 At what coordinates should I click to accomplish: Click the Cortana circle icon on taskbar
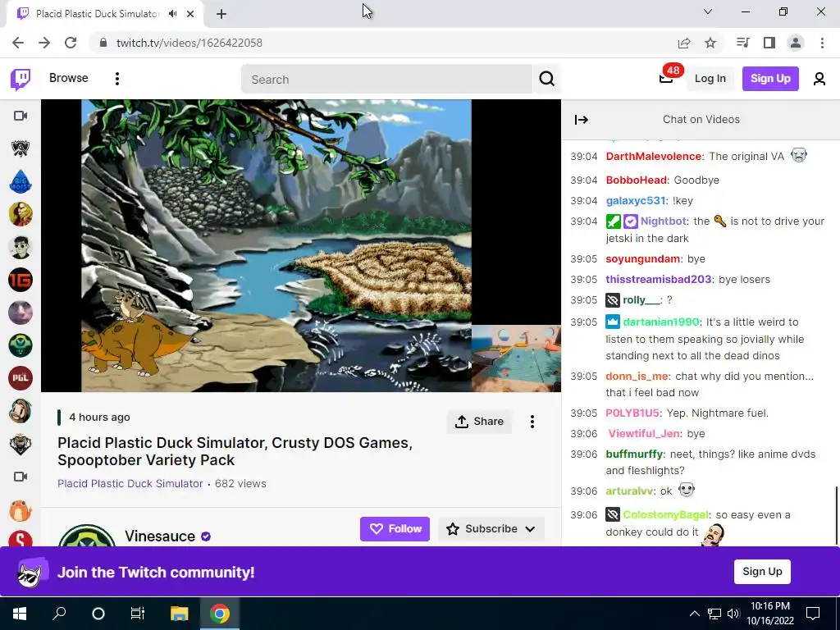coord(98,614)
